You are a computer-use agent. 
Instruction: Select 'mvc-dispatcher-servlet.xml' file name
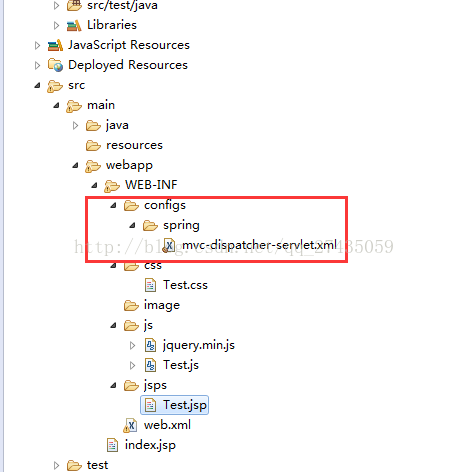coord(259,245)
